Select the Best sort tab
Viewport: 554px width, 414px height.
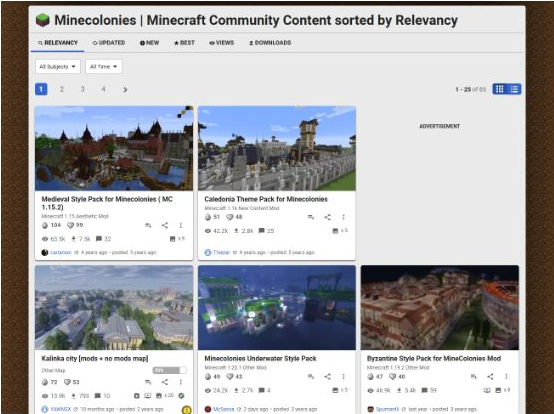184,43
